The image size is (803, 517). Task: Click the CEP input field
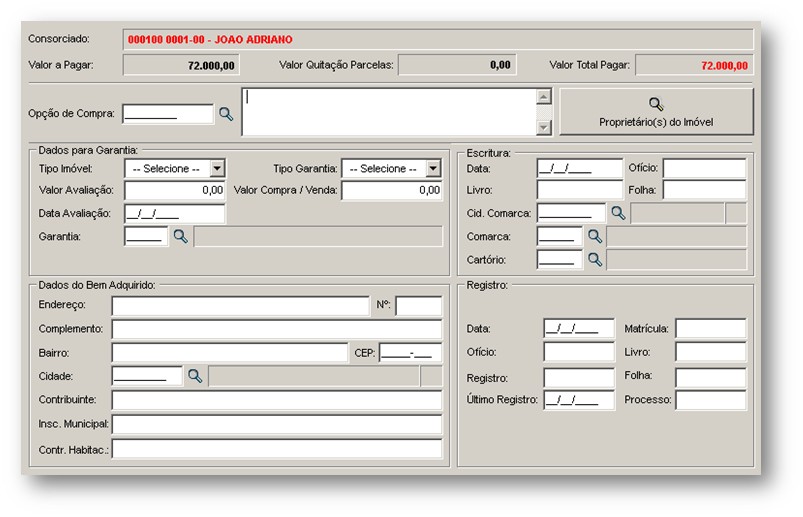click(x=410, y=353)
